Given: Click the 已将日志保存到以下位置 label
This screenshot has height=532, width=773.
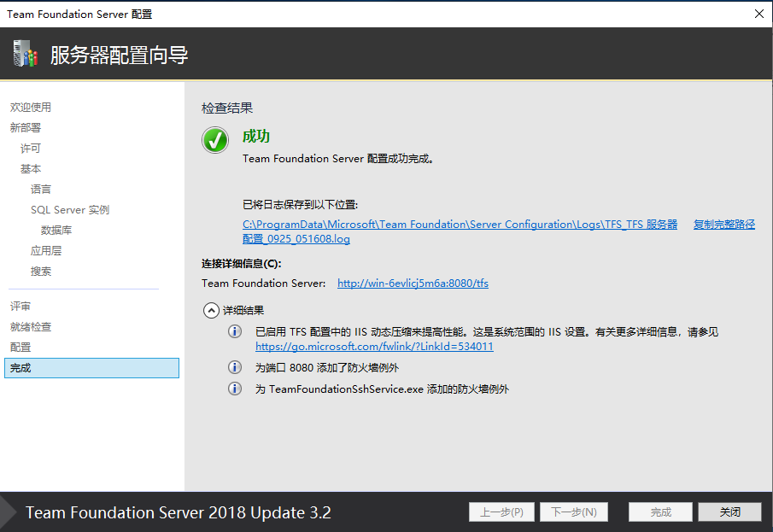Looking at the screenshot, I should 300,205.
